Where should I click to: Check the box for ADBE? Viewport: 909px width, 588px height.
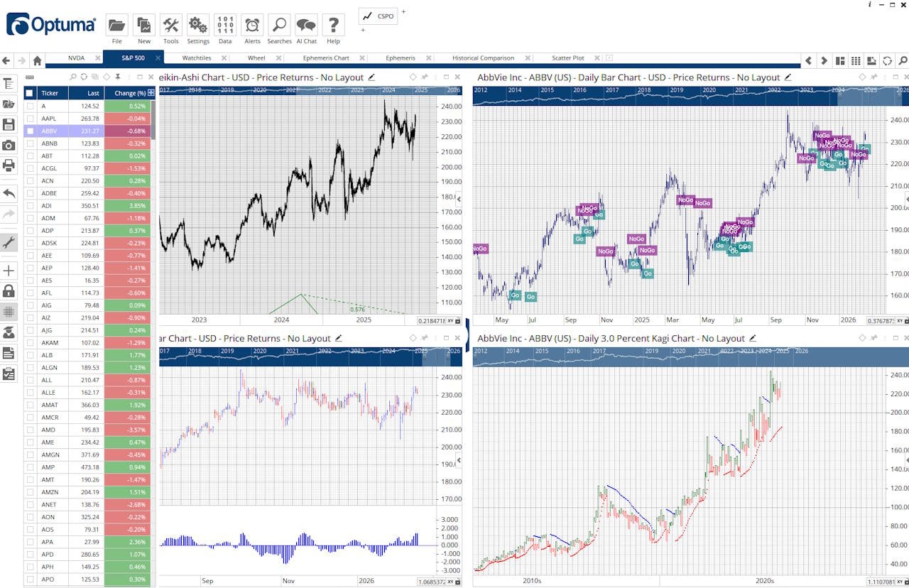(x=30, y=193)
